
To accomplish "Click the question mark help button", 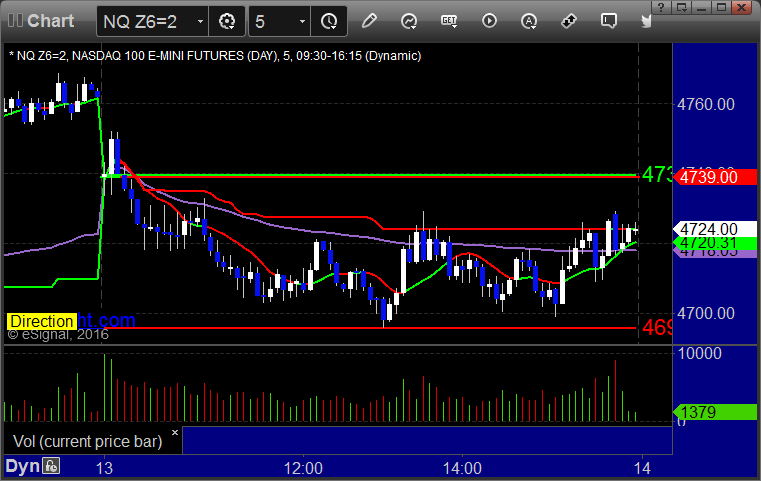I will point(662,8).
